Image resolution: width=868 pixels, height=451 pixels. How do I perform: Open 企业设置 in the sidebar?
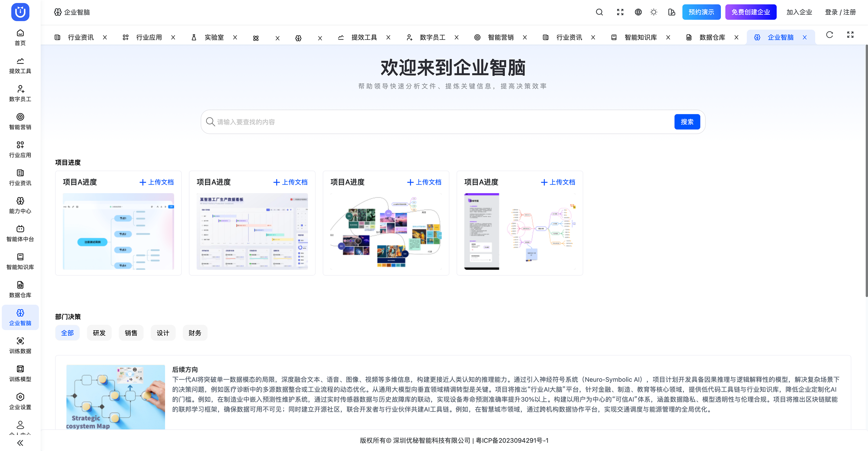pyautogui.click(x=20, y=401)
